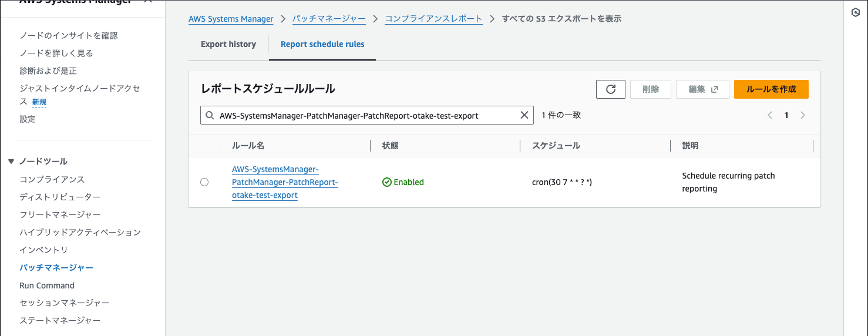The height and width of the screenshot is (336, 868).
Task: Click the hexagon icon in right panel
Action: pyautogui.click(x=856, y=13)
